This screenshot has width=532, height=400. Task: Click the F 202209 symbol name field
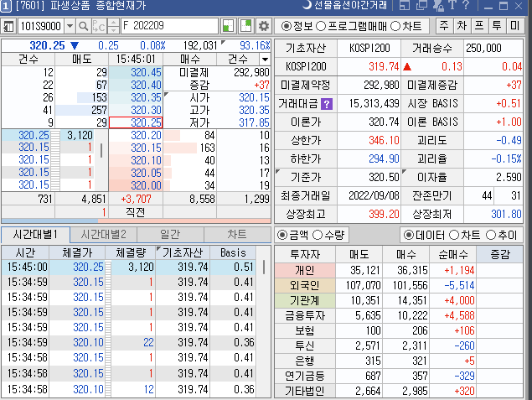coord(169,26)
